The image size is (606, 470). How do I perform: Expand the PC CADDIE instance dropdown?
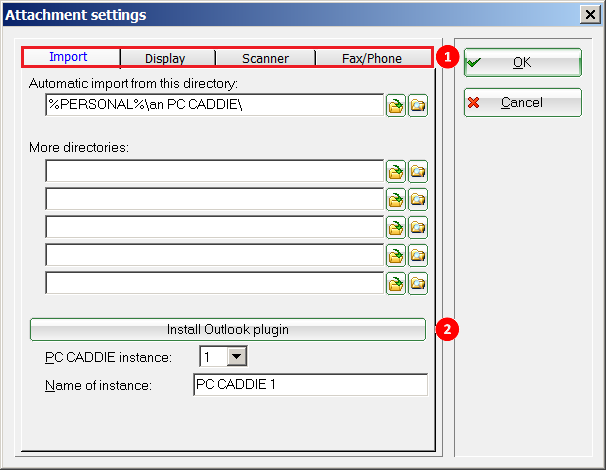237,357
